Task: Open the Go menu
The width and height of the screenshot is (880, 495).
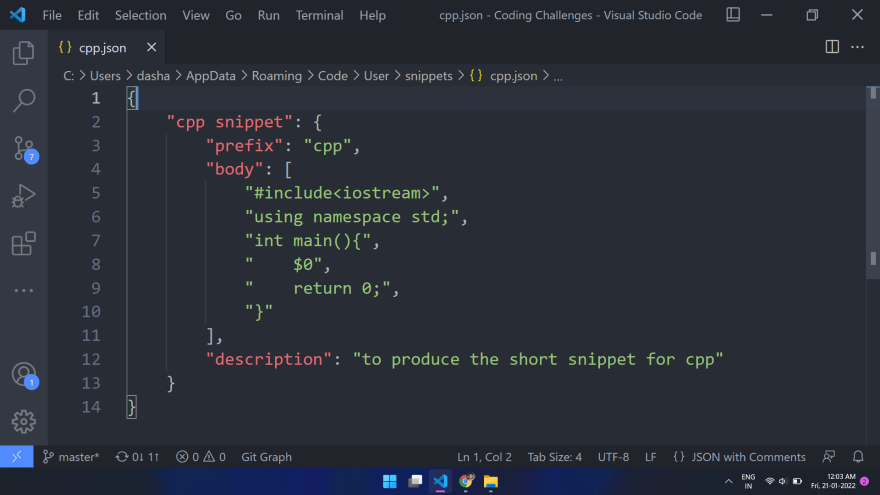Action: tap(233, 15)
